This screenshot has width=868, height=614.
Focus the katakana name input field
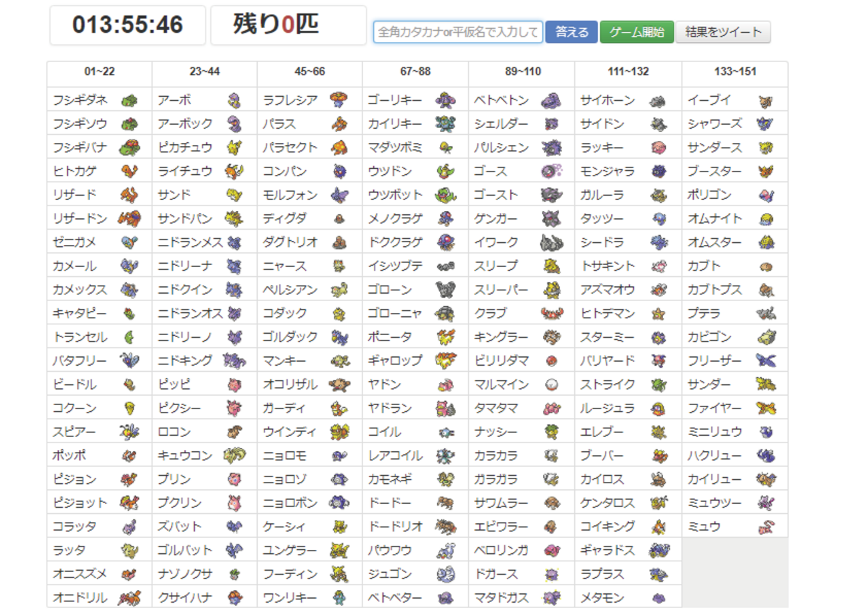click(x=458, y=31)
